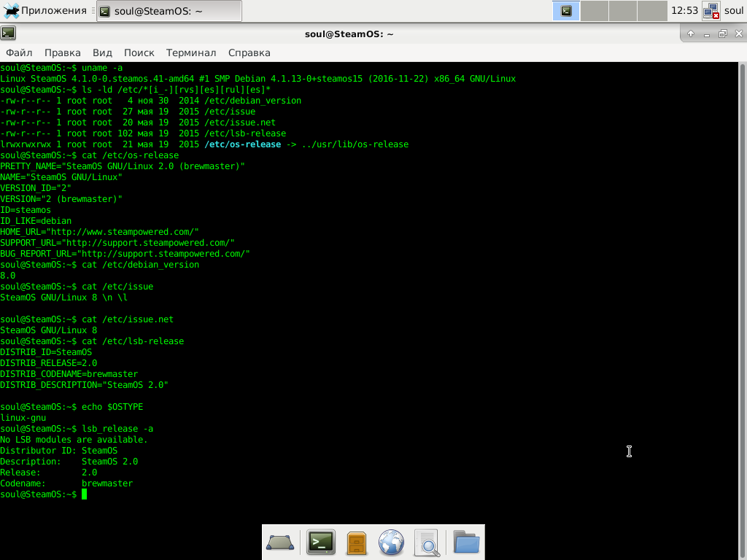Click Show Desktop icon in dock
747x560 pixels.
click(x=280, y=542)
